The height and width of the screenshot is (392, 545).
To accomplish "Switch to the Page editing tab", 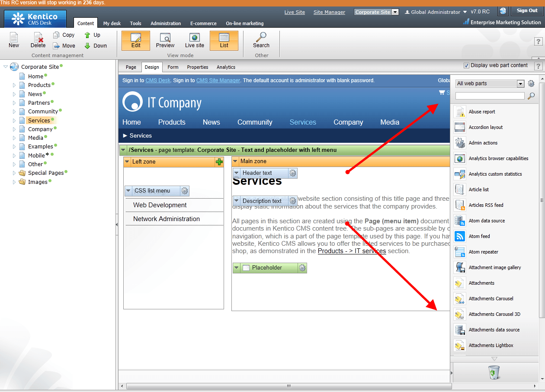I will tap(131, 67).
